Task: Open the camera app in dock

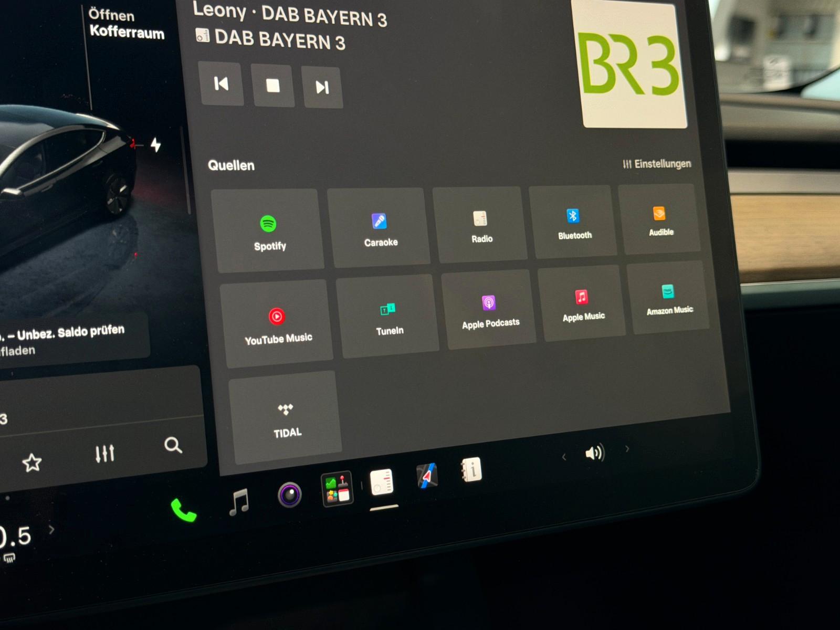Action: [289, 495]
